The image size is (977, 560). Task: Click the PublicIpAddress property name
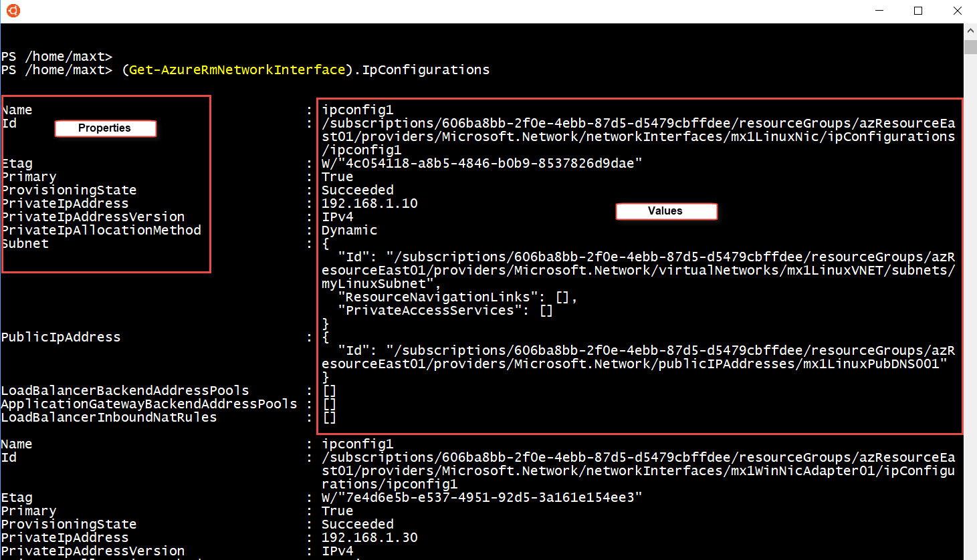[61, 337]
